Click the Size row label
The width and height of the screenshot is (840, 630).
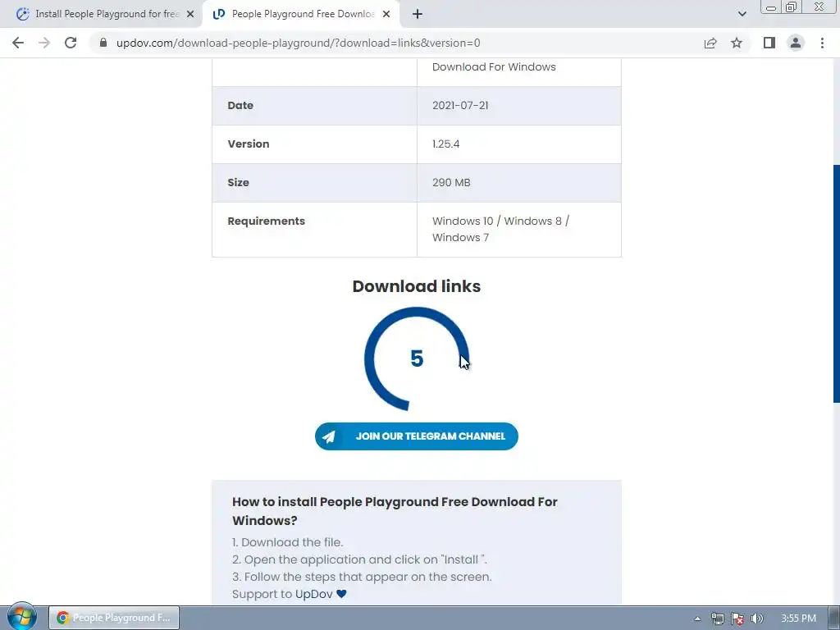point(238,183)
